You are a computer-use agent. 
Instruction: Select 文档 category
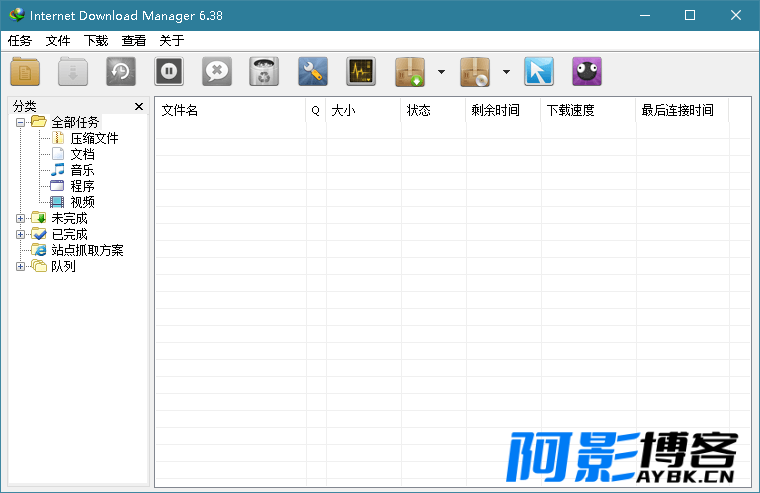coord(82,154)
